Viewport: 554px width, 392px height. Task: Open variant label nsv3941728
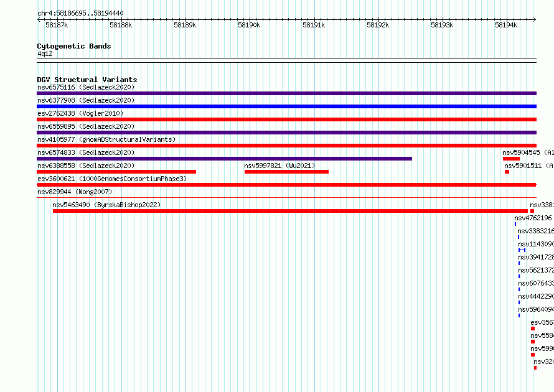coord(536,257)
